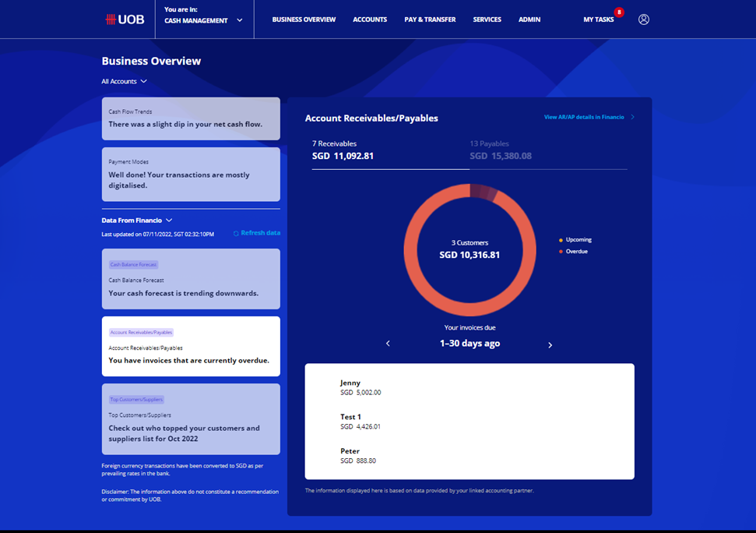Open Accounts menu
Image resolution: width=756 pixels, height=533 pixels.
[x=370, y=19]
